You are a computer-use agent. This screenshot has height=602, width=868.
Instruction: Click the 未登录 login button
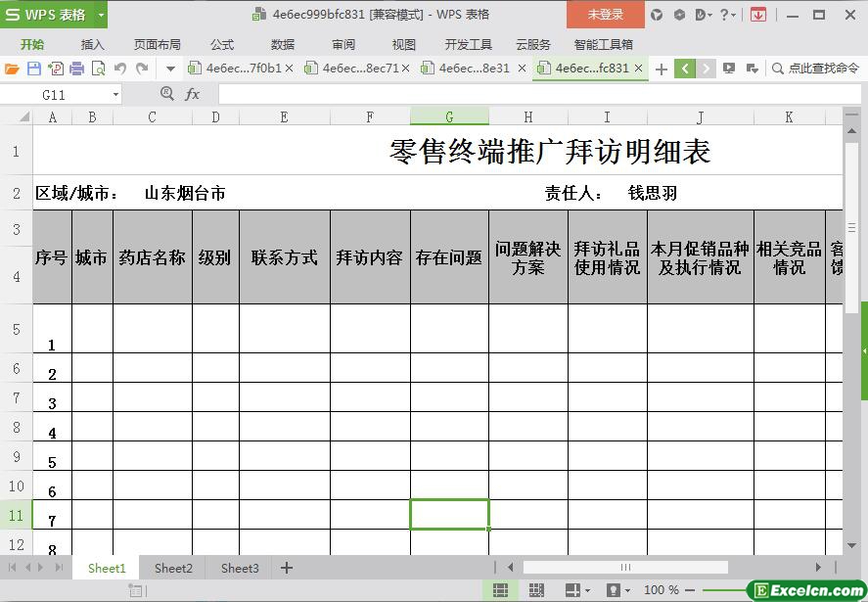pos(606,15)
